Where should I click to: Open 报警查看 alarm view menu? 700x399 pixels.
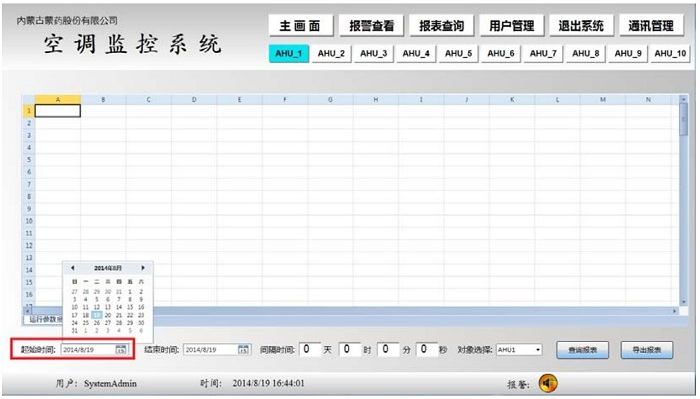coord(371,26)
